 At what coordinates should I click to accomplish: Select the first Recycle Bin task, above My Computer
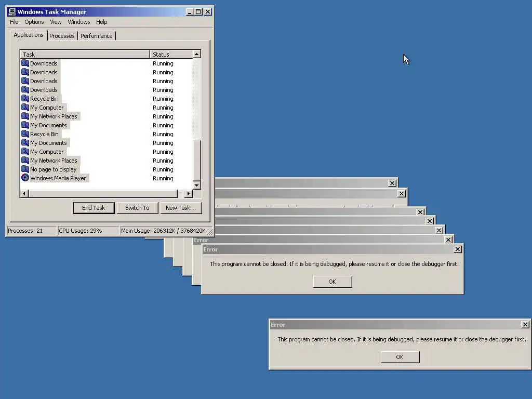coord(44,99)
